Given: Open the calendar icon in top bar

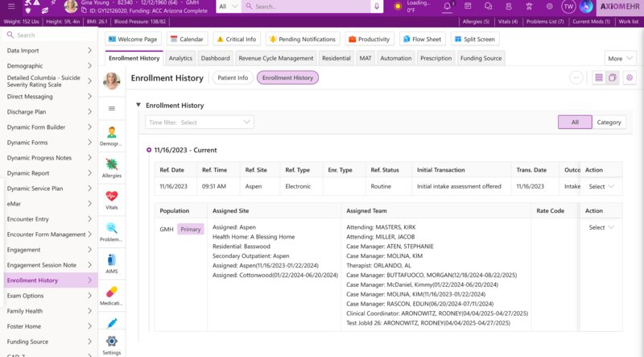Looking at the screenshot, I should tap(468, 6).
